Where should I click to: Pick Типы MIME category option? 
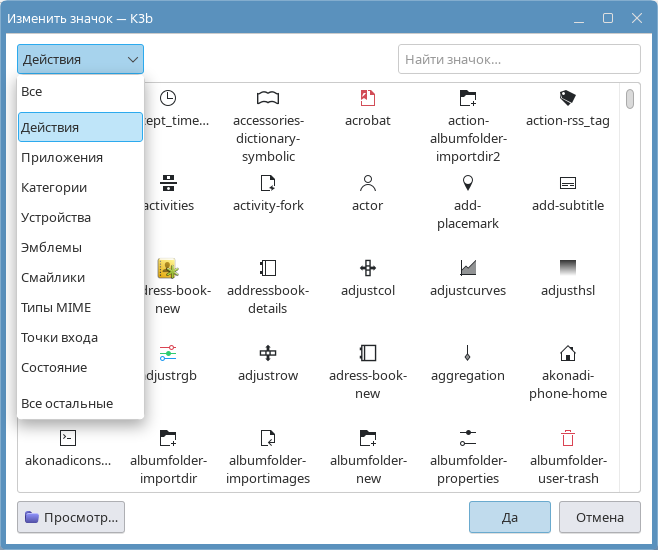58,308
